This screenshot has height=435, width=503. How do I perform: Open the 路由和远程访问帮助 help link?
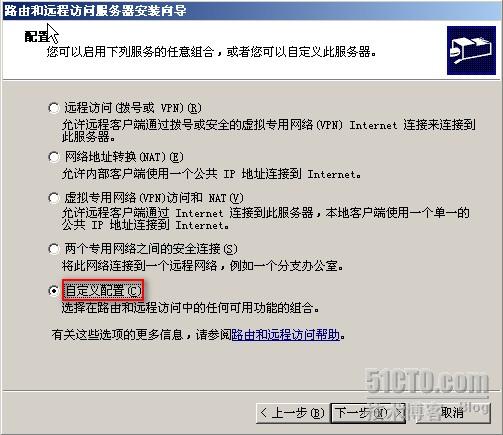point(286,334)
